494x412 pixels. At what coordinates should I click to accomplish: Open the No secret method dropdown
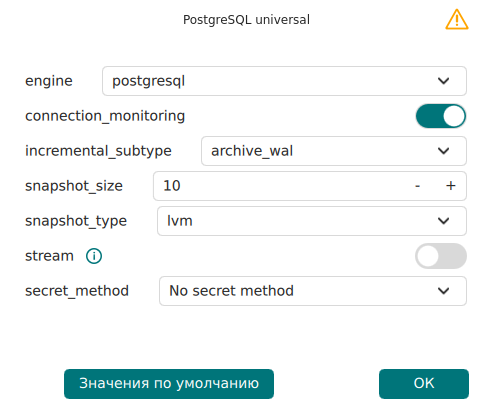[313, 291]
